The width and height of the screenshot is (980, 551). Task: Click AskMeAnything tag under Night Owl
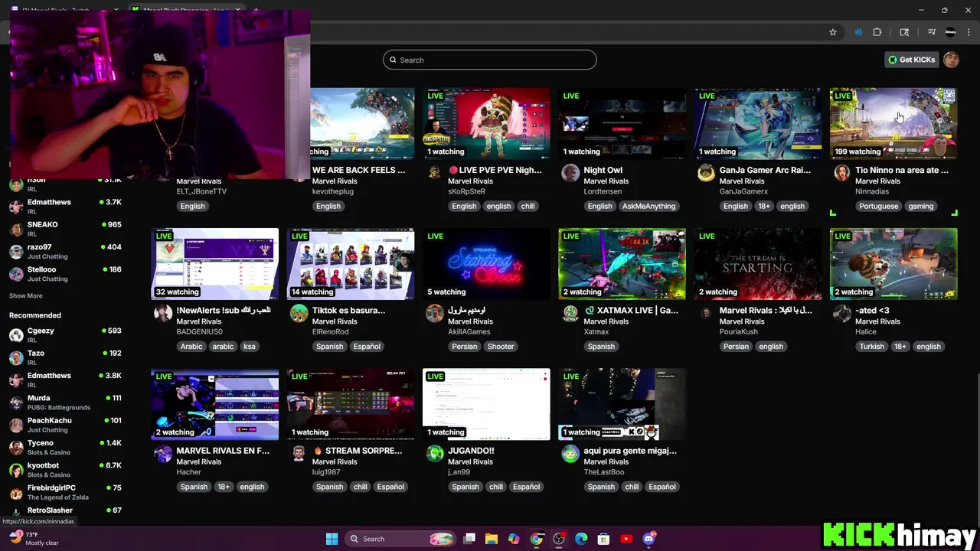[x=648, y=206]
